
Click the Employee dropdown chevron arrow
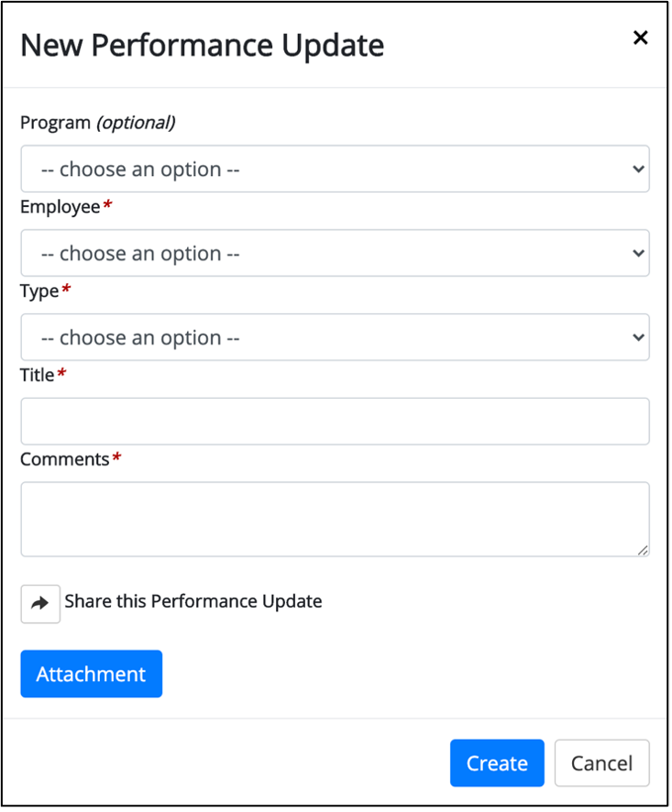click(x=638, y=253)
